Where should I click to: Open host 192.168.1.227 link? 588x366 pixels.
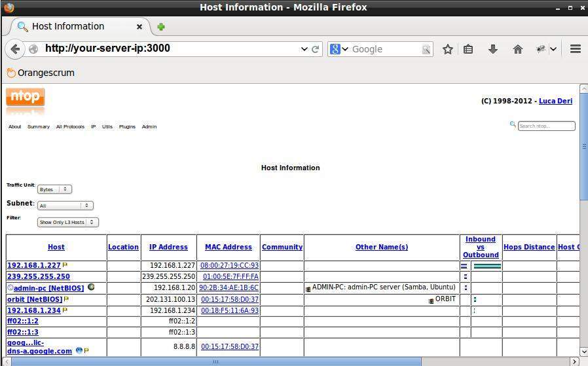pyautogui.click(x=34, y=265)
